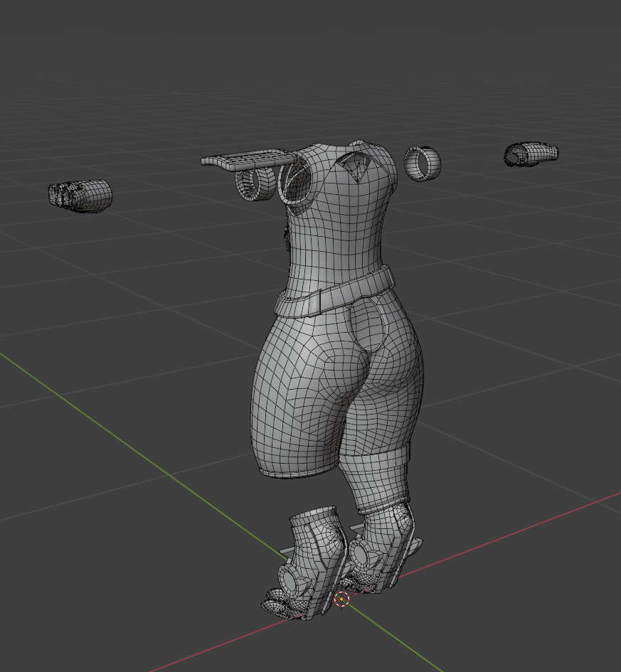Click the armhole opening of the vest
Viewport: 621px width, 672px height.
pos(297,185)
